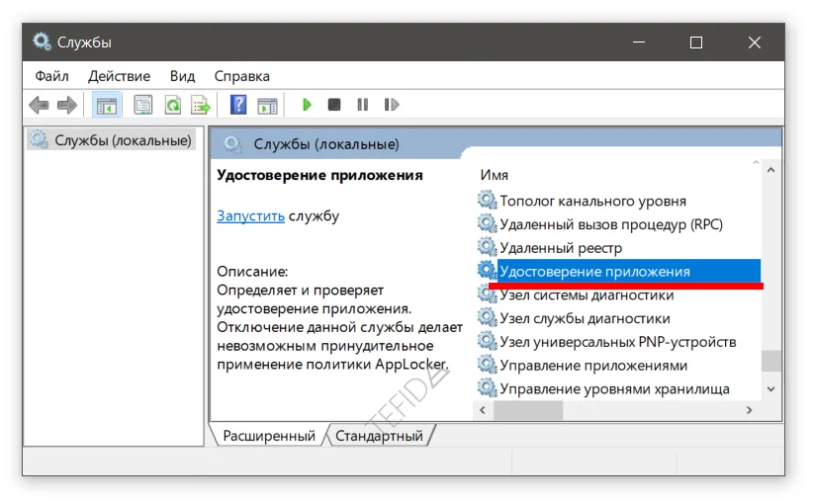The image size is (813, 504).
Task: Stop the service with the square icon
Action: pos(334,105)
